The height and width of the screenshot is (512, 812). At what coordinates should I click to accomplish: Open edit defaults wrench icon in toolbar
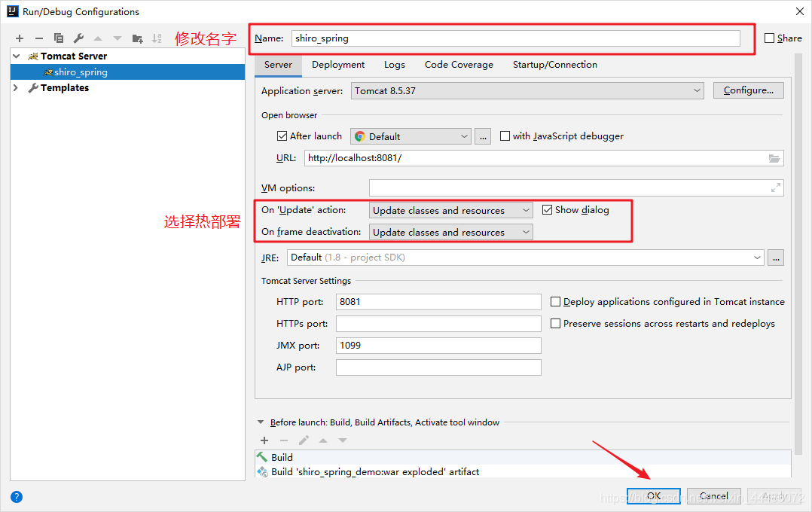click(x=78, y=38)
